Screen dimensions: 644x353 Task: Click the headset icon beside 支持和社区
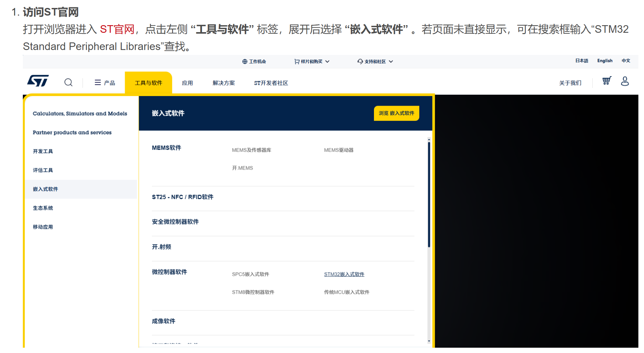[360, 62]
